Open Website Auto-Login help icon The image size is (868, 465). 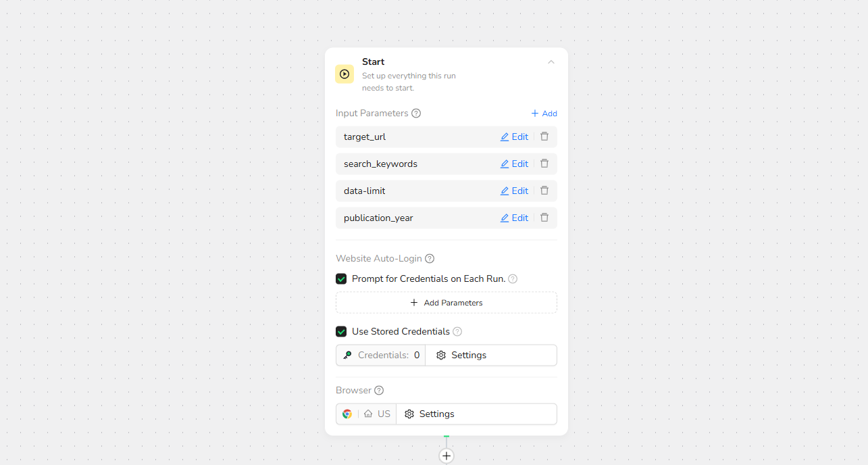tap(430, 259)
